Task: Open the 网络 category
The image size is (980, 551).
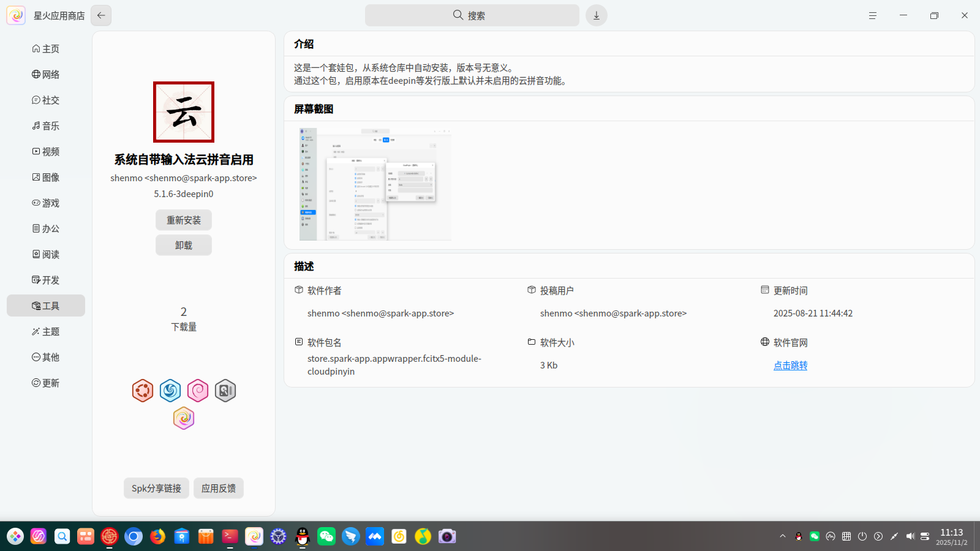Action: (x=46, y=75)
